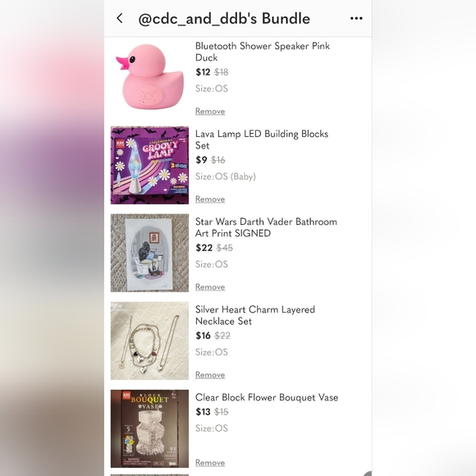Open the Clear Block Flower Bouquet Vase title
Image resolution: width=476 pixels, height=476 pixels.
coord(267,397)
